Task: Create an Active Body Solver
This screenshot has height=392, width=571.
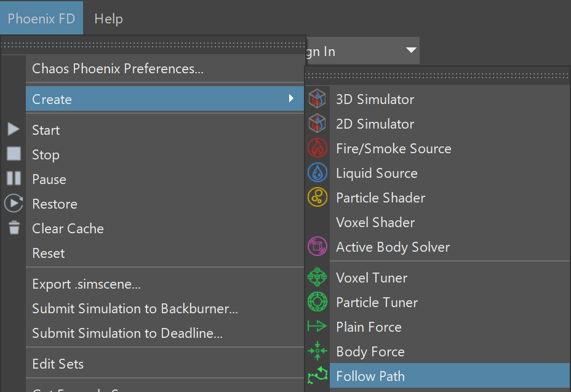Action: pos(449,247)
